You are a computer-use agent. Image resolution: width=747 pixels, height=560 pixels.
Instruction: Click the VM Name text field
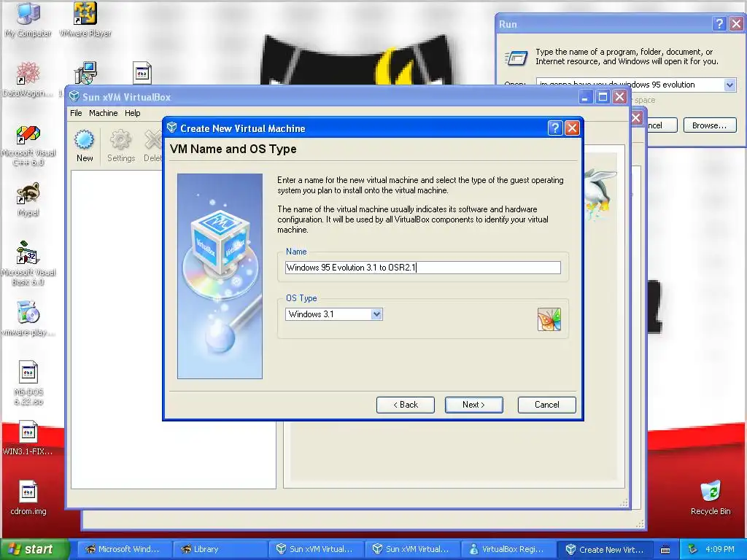coord(422,268)
